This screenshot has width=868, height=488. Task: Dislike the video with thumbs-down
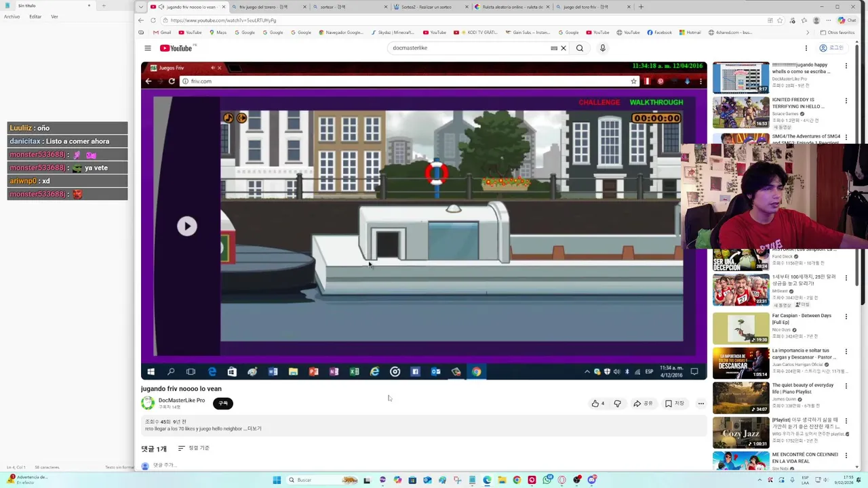click(617, 403)
